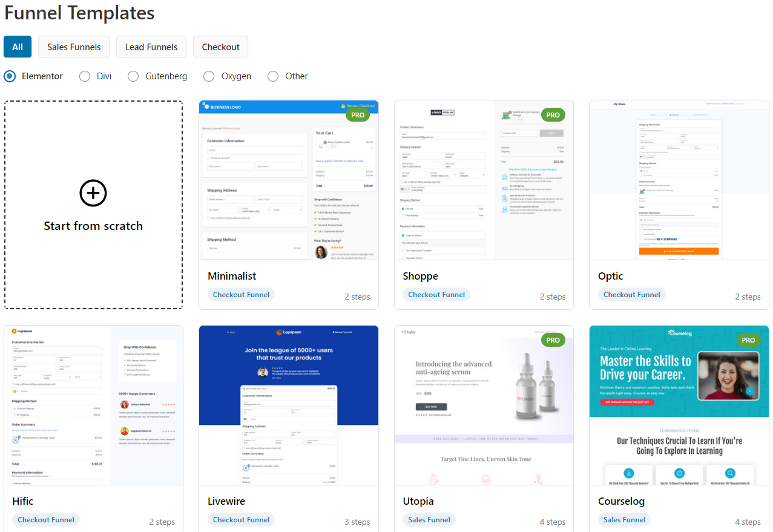The width and height of the screenshot is (773, 532).
Task: Open the Livewire template preview thumbnail
Action: [289, 405]
